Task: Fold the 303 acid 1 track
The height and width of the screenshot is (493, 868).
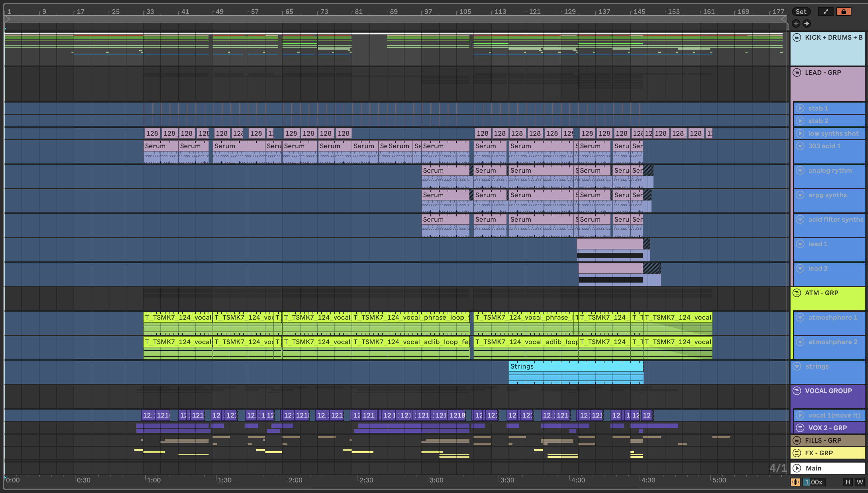Action: coord(800,146)
